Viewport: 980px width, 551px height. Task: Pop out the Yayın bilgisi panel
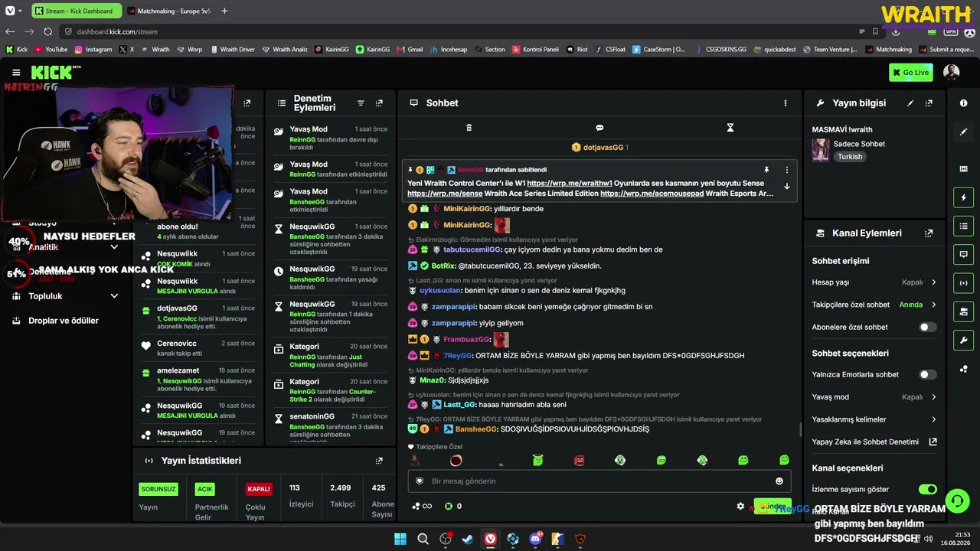[x=929, y=103]
